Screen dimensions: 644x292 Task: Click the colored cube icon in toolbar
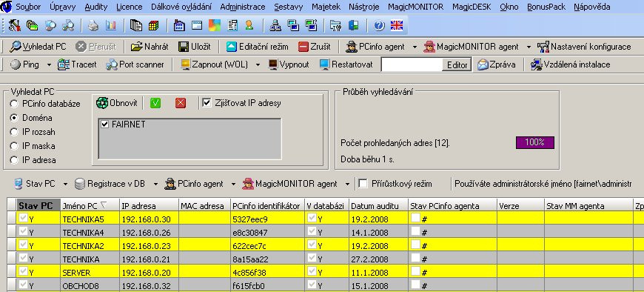154,25
